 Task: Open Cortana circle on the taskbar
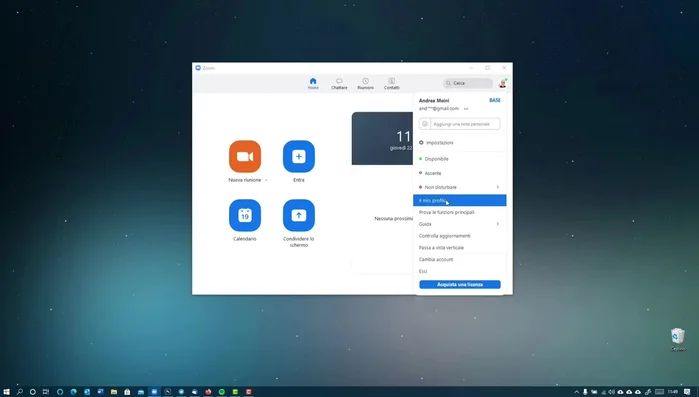click(33, 392)
